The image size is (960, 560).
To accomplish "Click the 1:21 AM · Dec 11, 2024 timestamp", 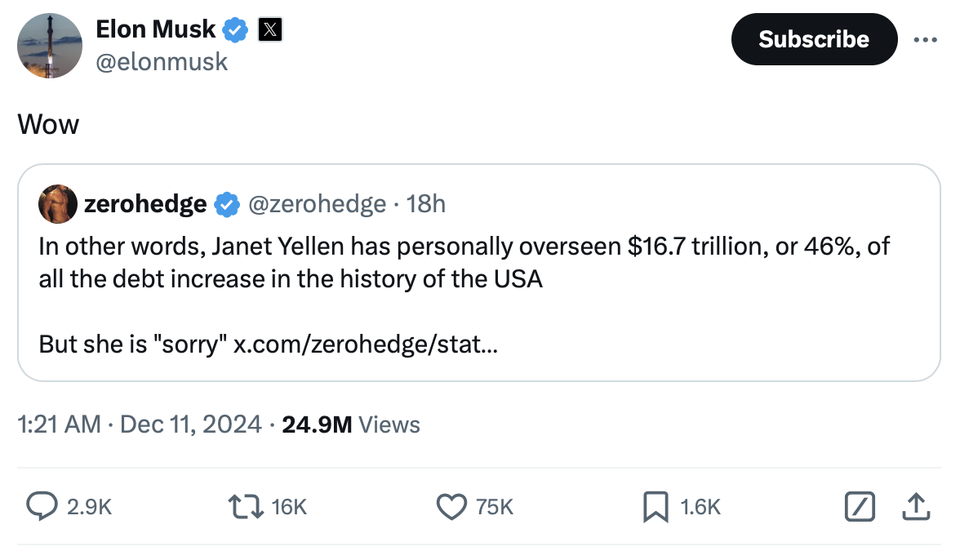I will click(140, 424).
